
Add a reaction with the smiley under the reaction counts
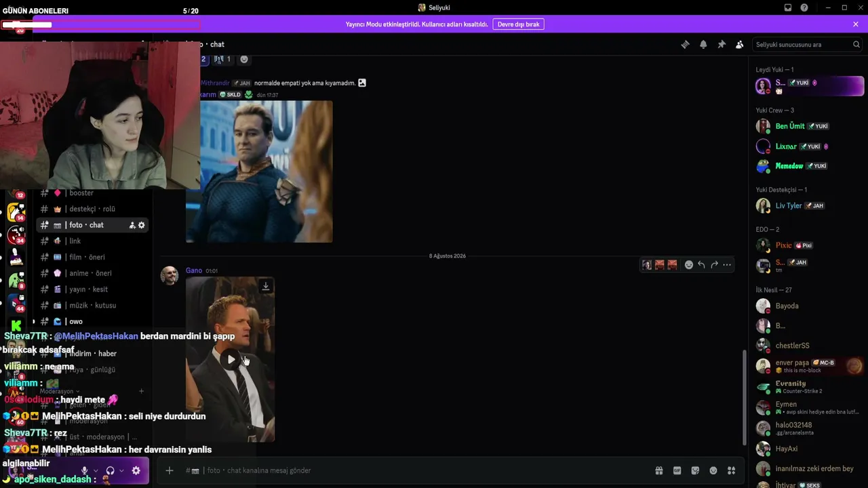[x=244, y=59]
